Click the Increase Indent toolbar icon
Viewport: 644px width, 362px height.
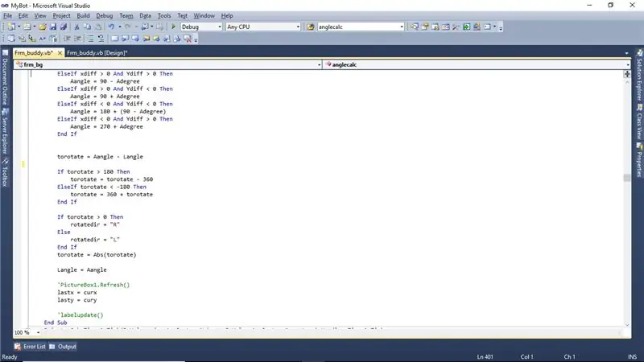tap(77, 39)
